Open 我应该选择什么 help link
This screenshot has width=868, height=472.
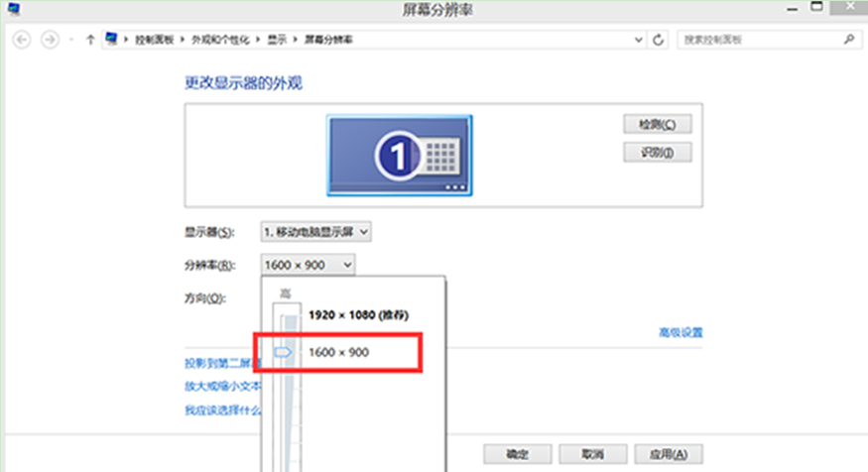click(x=222, y=411)
